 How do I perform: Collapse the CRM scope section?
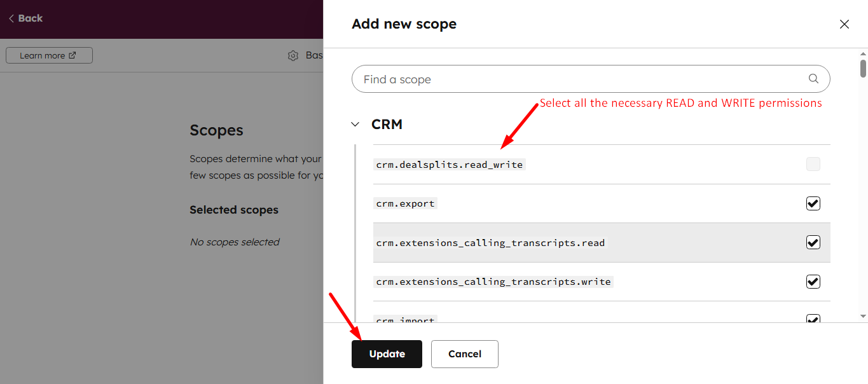[x=355, y=124]
